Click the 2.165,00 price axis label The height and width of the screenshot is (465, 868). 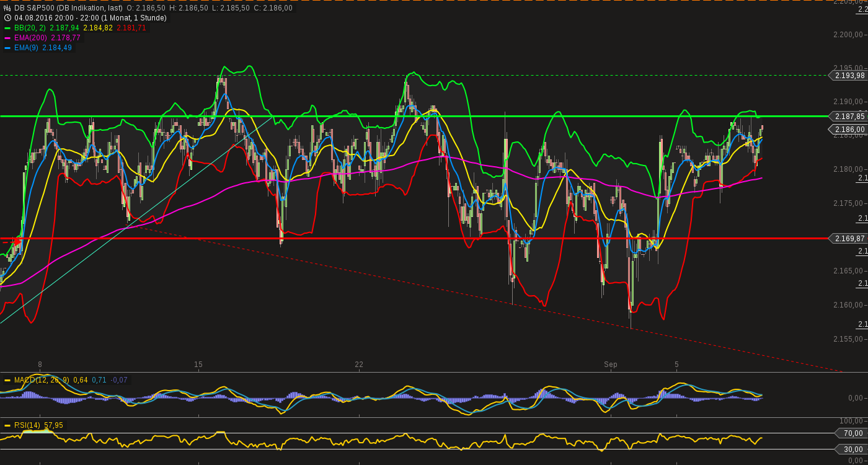click(848, 271)
